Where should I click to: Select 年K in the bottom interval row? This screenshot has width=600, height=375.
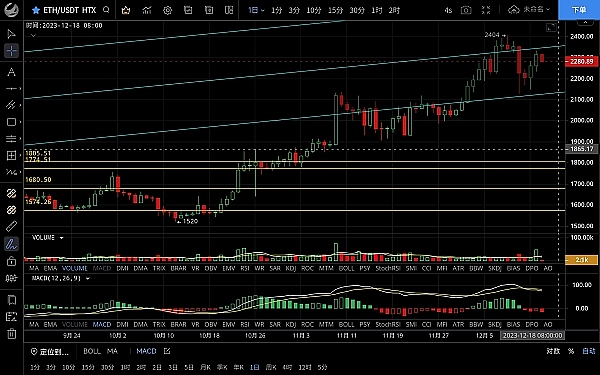[238, 367]
